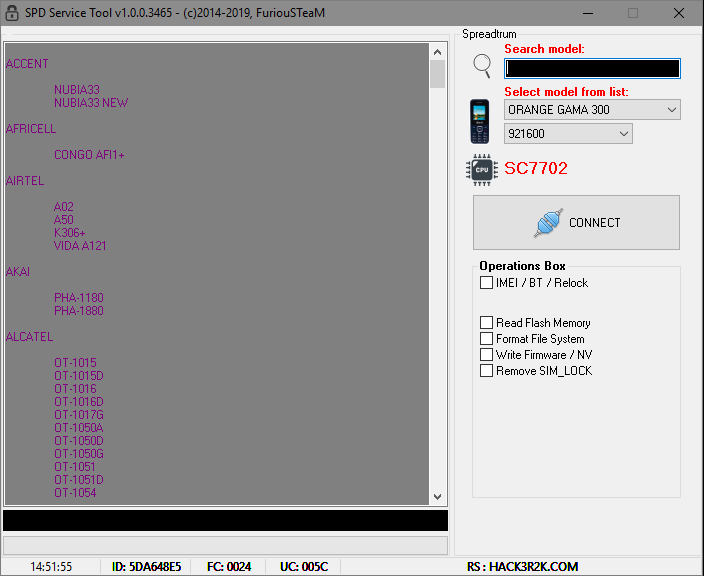The height and width of the screenshot is (576, 704).
Task: Select the A02 model entry
Action: [x=63, y=207]
